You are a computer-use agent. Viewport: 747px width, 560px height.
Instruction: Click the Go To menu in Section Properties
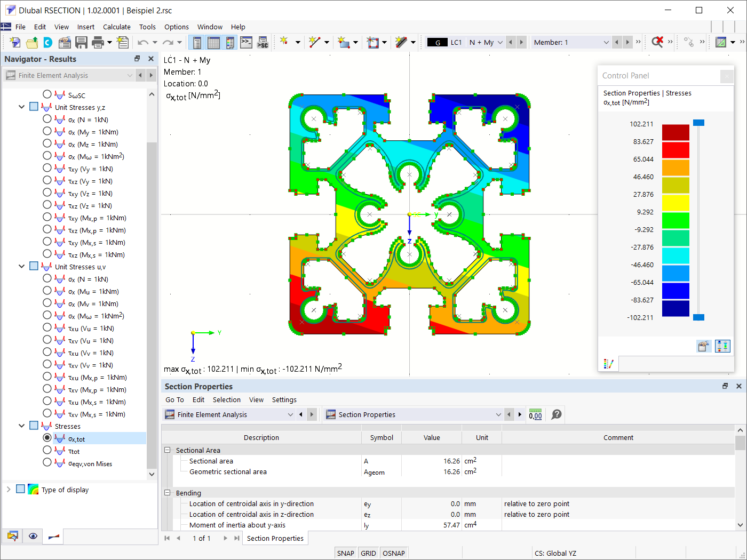pos(174,399)
